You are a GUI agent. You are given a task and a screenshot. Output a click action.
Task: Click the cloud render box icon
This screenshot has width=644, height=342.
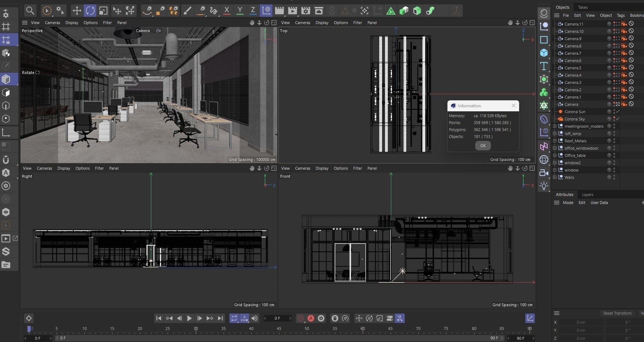319,11
